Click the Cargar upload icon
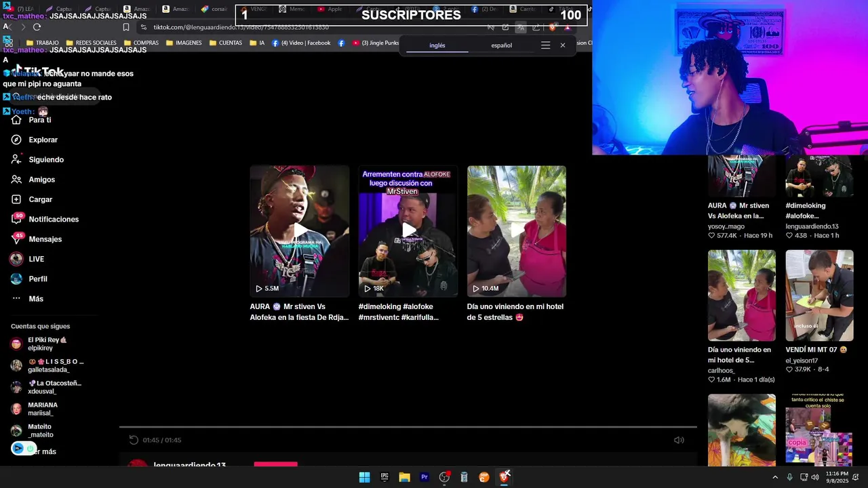This screenshot has height=488, width=868. tap(16, 199)
